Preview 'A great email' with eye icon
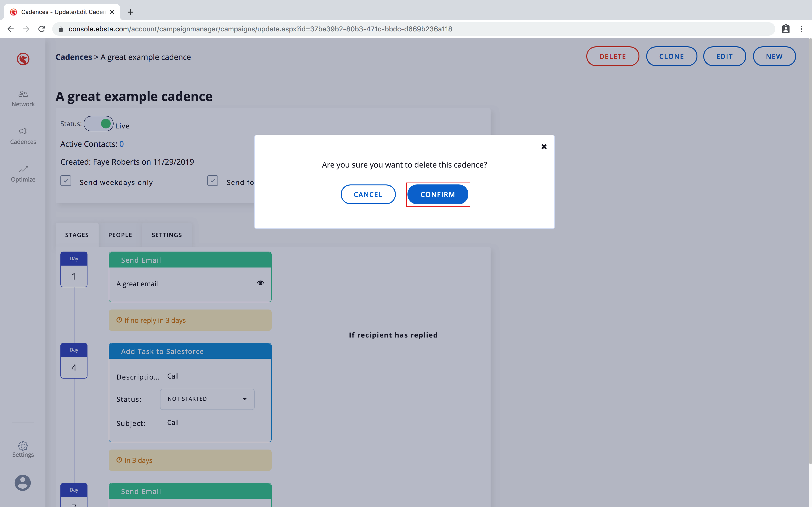Viewport: 812px width, 507px height. coord(260,283)
